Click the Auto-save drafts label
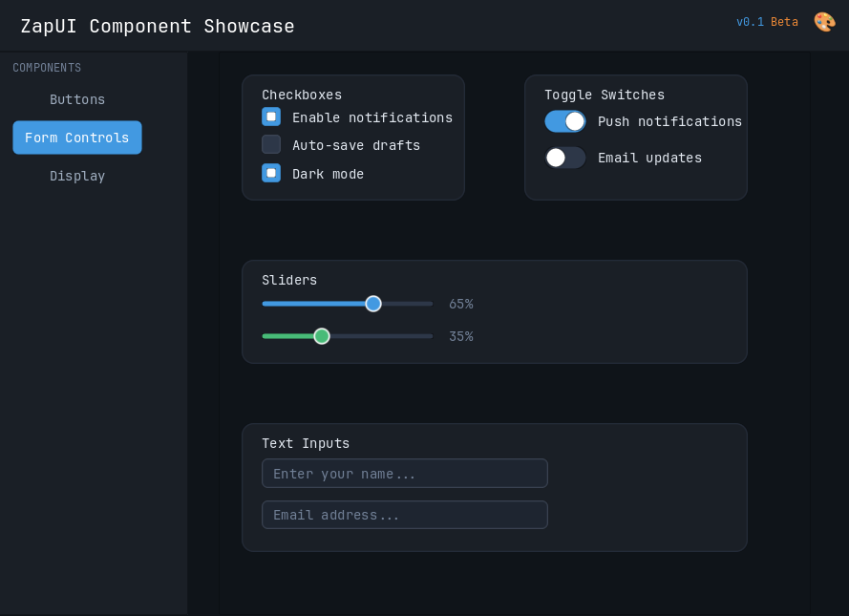Screen dimensions: 849x616 tap(356, 145)
